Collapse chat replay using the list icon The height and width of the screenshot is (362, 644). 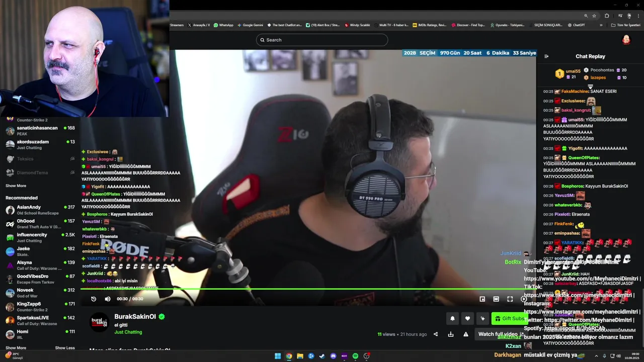coord(546,56)
